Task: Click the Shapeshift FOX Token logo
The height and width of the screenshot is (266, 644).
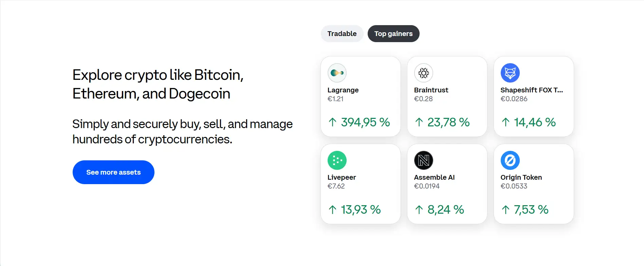Action: point(510,73)
